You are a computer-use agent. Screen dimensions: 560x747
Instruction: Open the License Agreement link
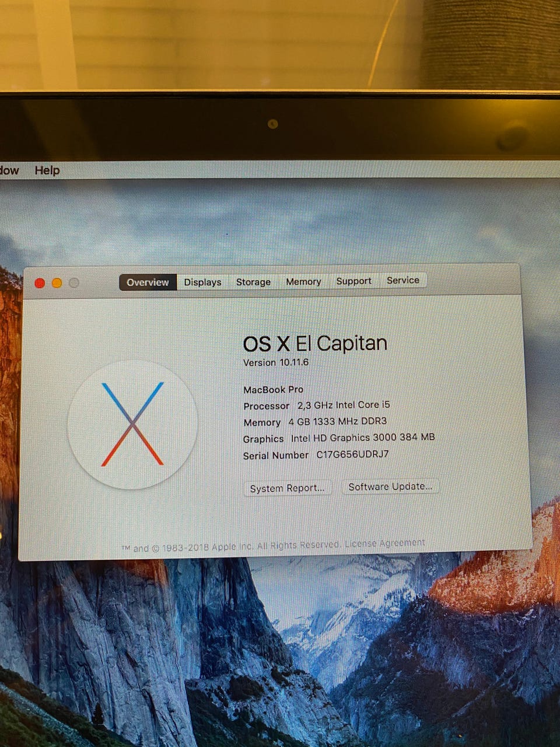(385, 543)
